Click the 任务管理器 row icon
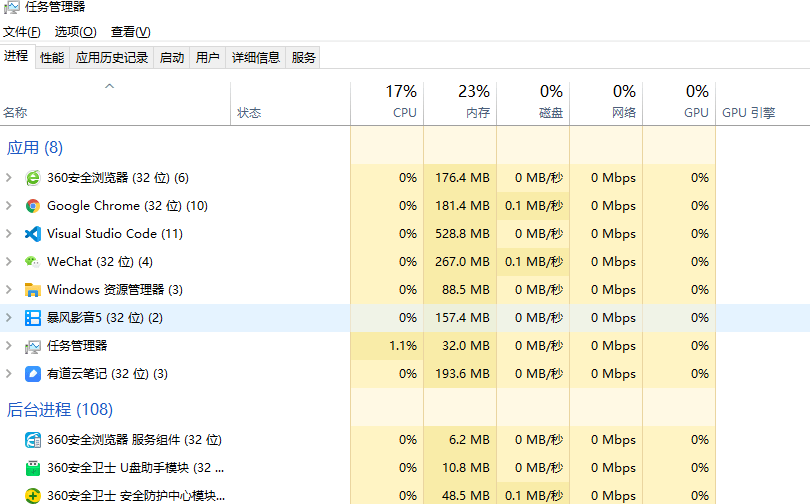Image resolution: width=810 pixels, height=504 pixels. tap(33, 346)
